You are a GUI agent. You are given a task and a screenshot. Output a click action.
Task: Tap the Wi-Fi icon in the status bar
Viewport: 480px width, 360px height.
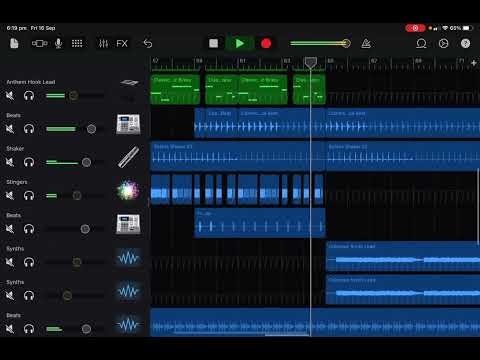445,28
